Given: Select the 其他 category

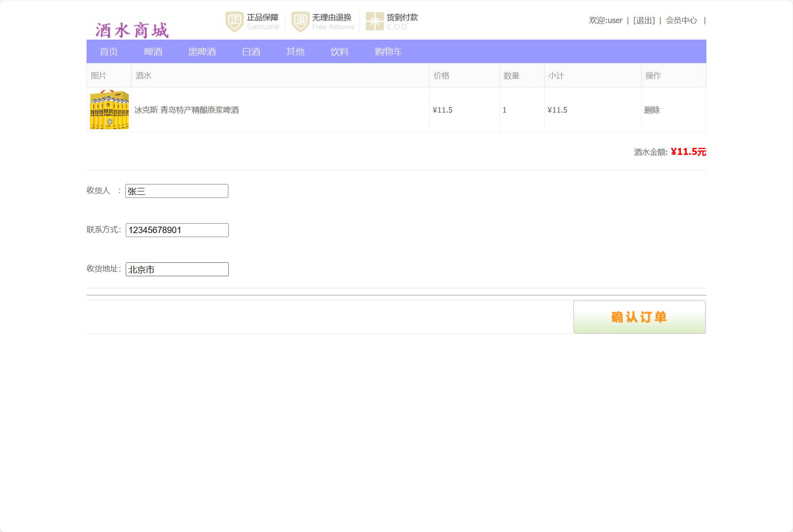Looking at the screenshot, I should click(x=295, y=51).
